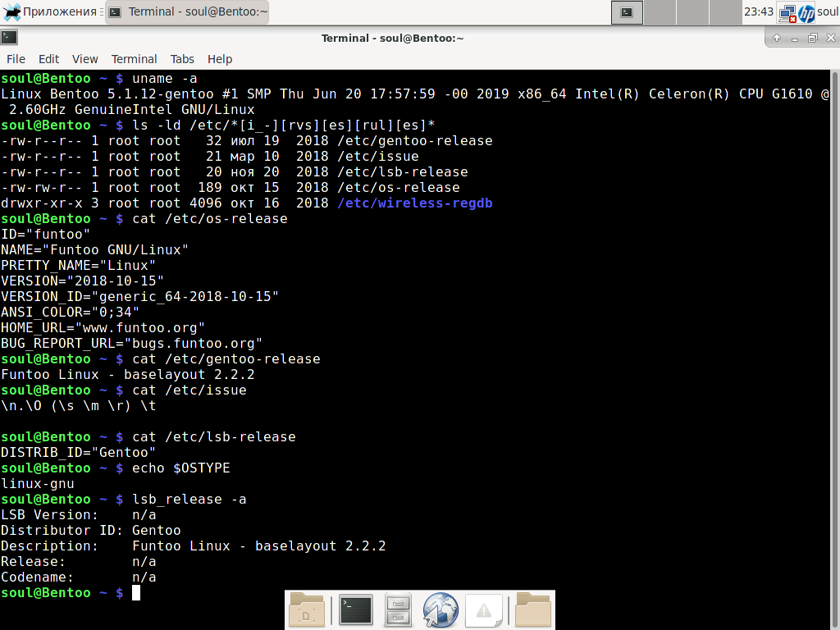Open the home folder dock icon with document emblem

coord(307,609)
